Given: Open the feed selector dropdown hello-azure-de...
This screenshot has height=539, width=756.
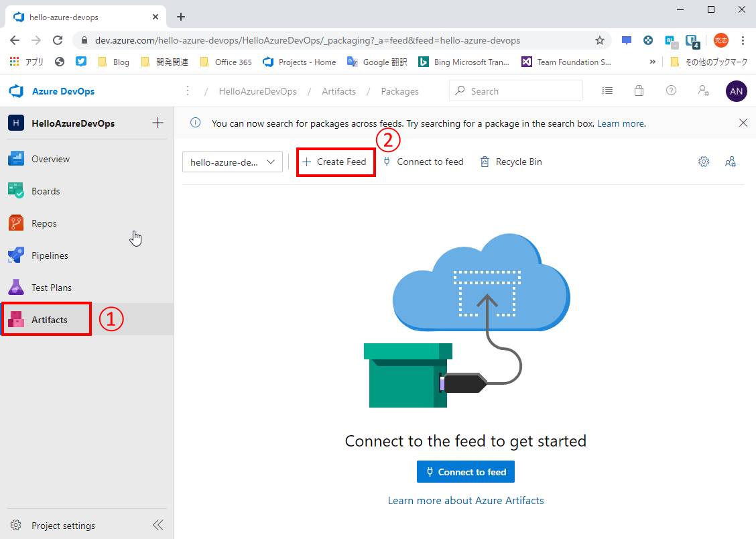Looking at the screenshot, I should click(232, 161).
